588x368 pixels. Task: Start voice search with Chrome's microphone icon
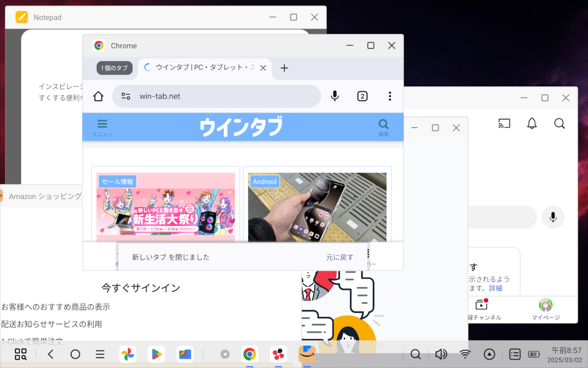click(335, 96)
